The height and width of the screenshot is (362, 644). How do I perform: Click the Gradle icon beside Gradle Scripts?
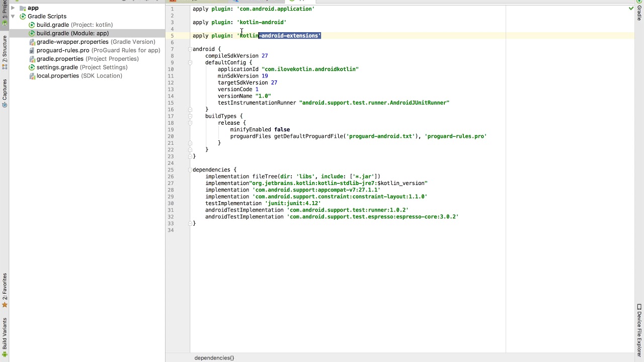[x=23, y=16]
